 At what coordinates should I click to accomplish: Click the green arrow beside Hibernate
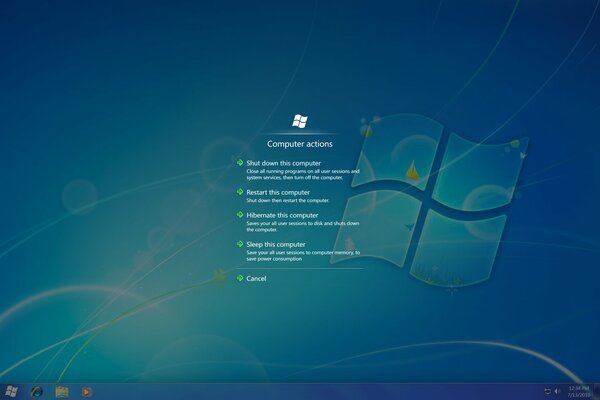[x=240, y=214]
